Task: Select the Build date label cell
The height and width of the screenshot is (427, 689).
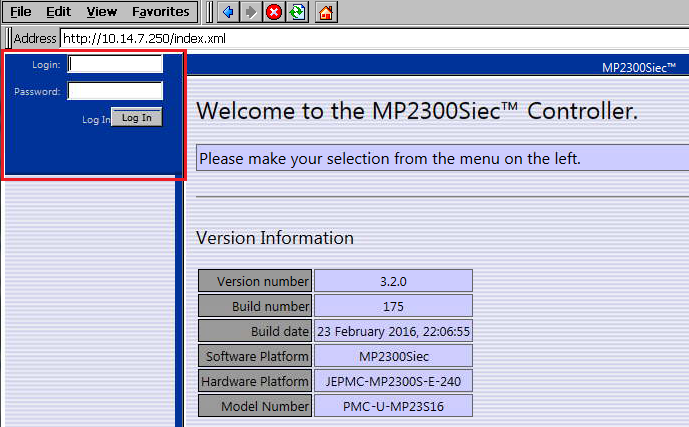Action: click(255, 331)
